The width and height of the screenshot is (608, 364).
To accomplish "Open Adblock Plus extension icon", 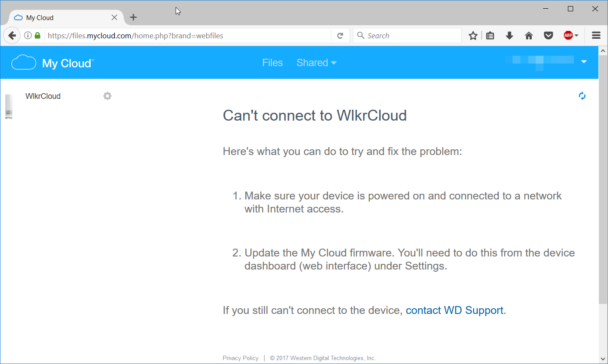I will coord(568,36).
